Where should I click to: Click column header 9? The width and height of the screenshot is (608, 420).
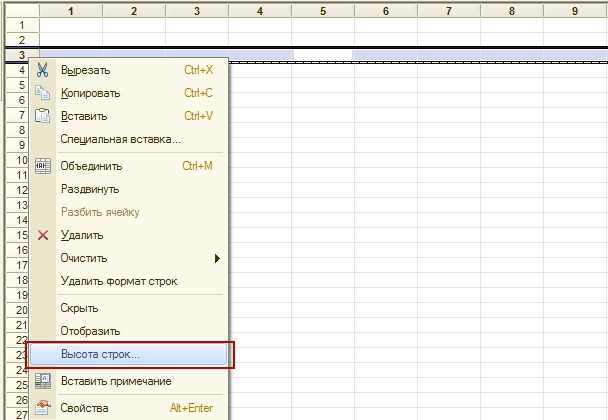(x=575, y=11)
